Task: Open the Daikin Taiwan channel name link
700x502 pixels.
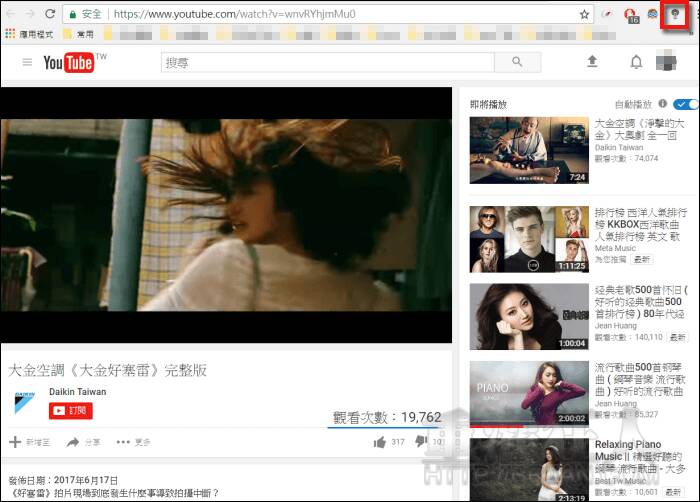Action: (78, 392)
